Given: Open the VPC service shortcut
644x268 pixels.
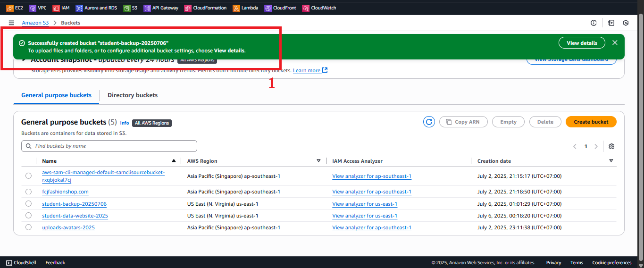Looking at the screenshot, I should coord(38,8).
